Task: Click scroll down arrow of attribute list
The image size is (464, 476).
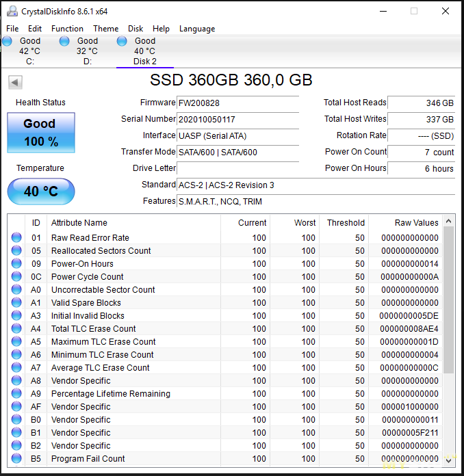Action: click(448, 460)
